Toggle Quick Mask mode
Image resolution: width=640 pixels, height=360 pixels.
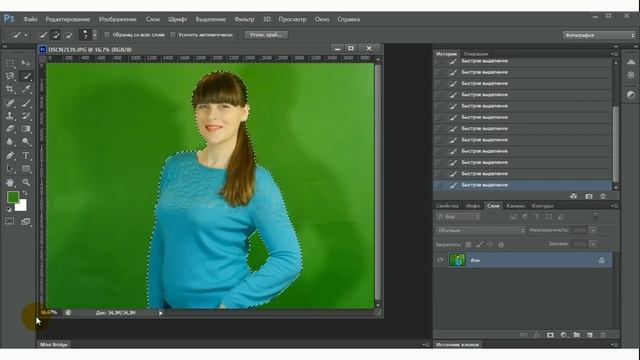click(10, 221)
